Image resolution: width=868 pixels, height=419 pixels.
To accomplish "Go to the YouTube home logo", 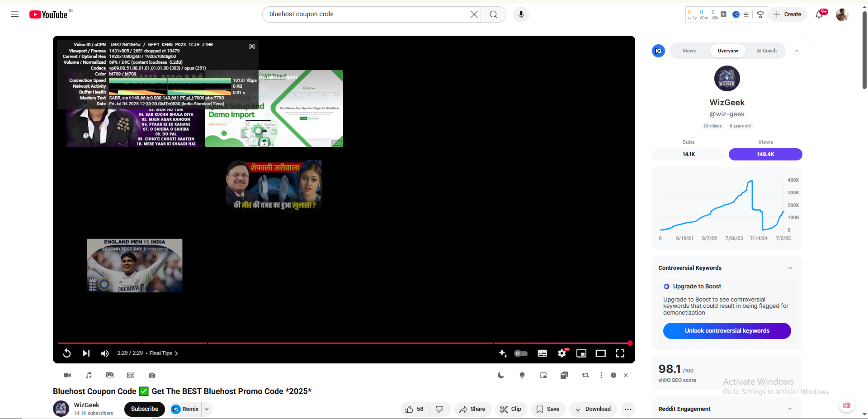I will coord(48,14).
